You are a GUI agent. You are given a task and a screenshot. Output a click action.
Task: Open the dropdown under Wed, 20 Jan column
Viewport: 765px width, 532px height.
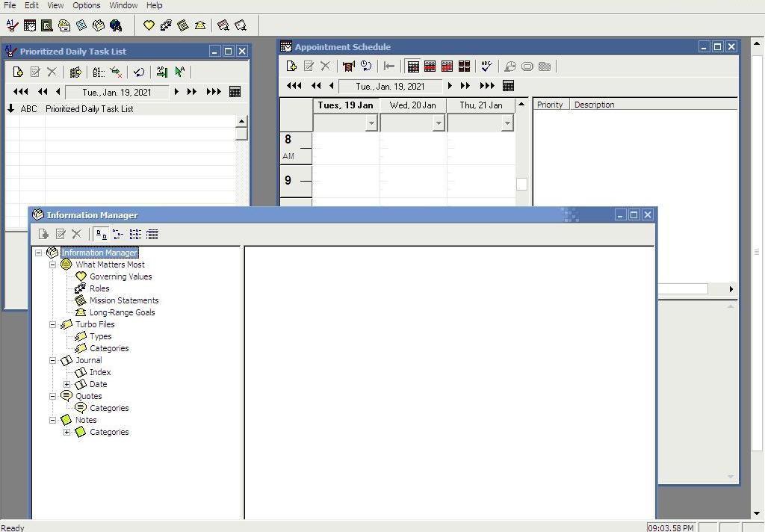438,122
